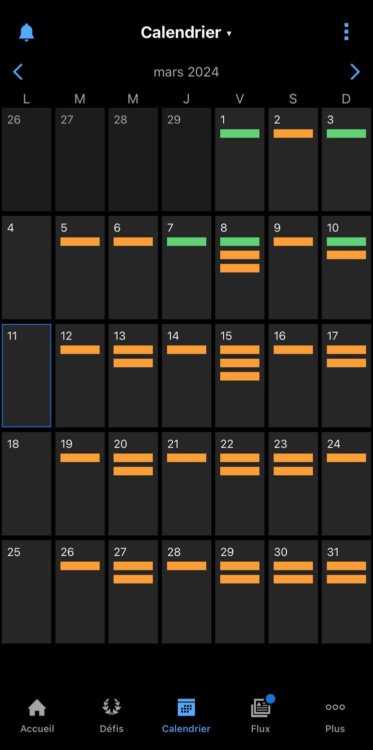Open Plus more options icon
373x750 pixels.
click(335, 707)
